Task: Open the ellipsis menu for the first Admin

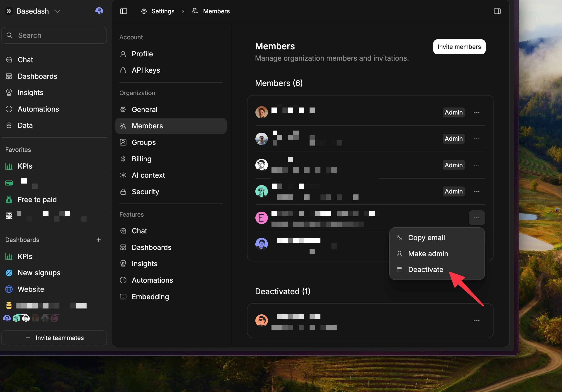Action: [x=477, y=112]
